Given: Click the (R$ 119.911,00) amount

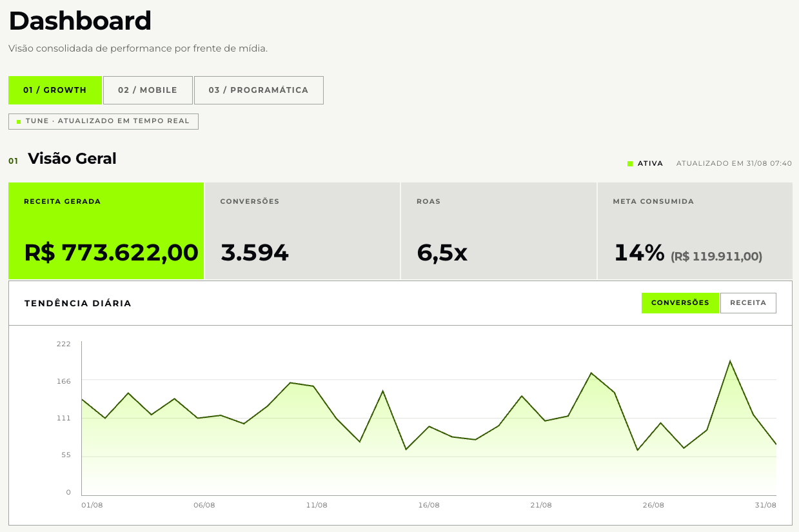Looking at the screenshot, I should tap(716, 257).
